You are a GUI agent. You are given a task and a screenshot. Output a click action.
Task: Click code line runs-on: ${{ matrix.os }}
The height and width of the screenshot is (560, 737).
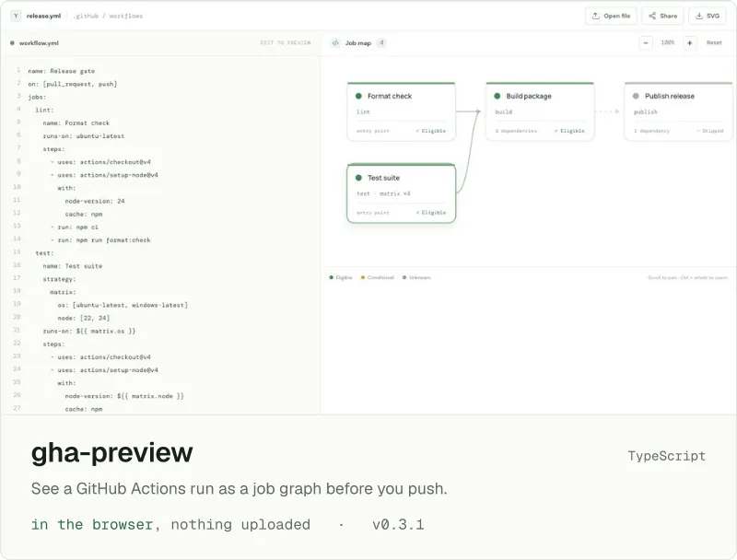[88, 332]
